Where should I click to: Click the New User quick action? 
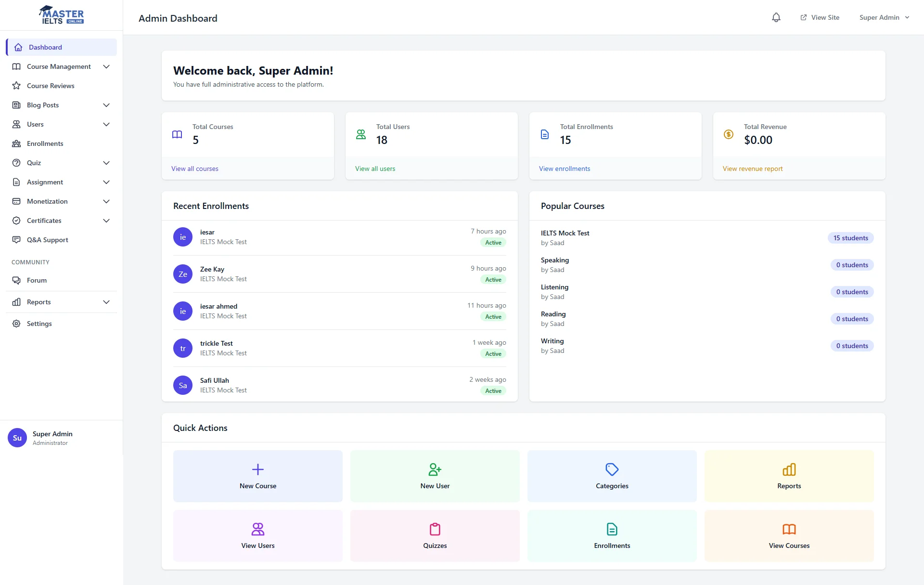click(x=435, y=476)
